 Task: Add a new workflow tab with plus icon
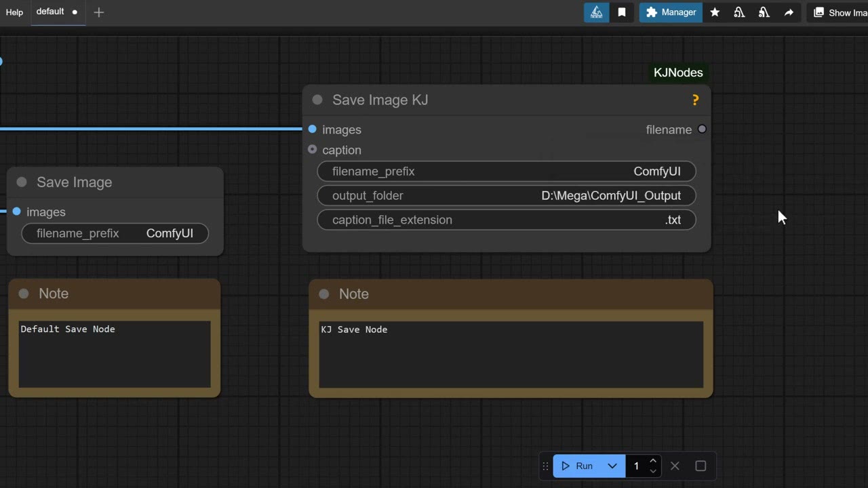[99, 12]
